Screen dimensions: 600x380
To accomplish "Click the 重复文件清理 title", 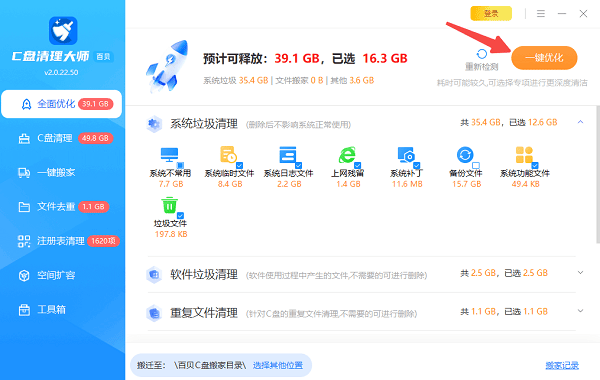I will click(x=204, y=313).
